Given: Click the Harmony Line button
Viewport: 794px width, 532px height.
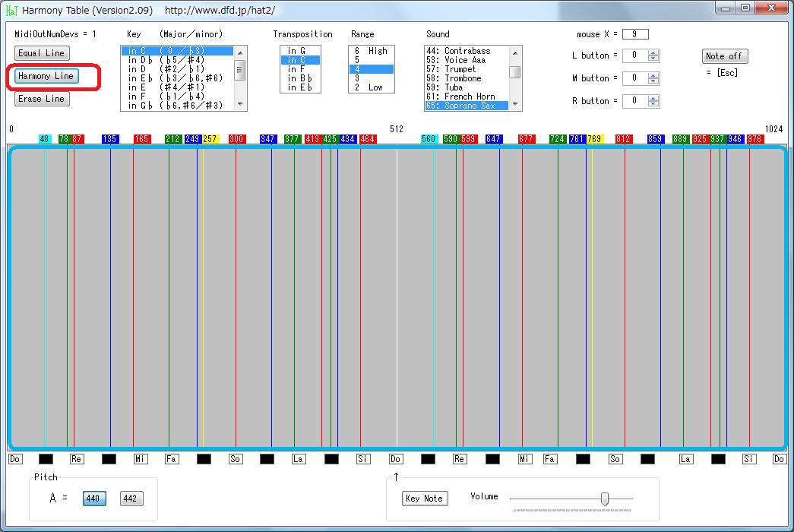Looking at the screenshot, I should (46, 76).
